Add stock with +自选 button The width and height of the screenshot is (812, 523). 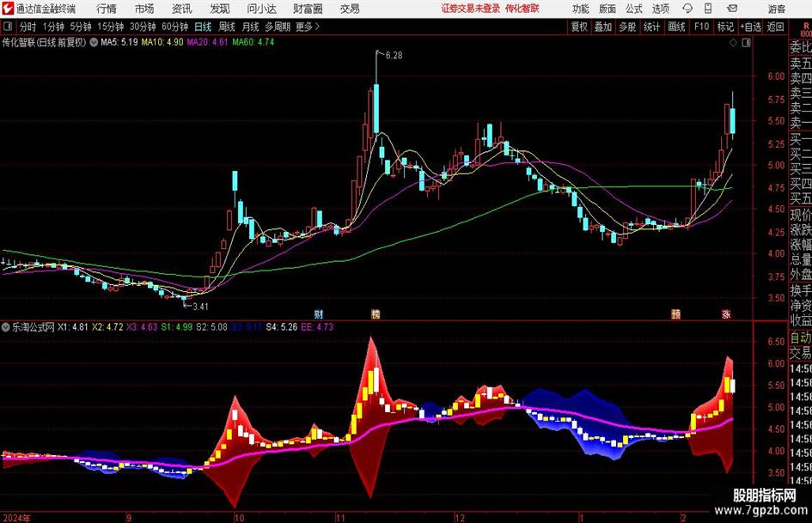(751, 27)
